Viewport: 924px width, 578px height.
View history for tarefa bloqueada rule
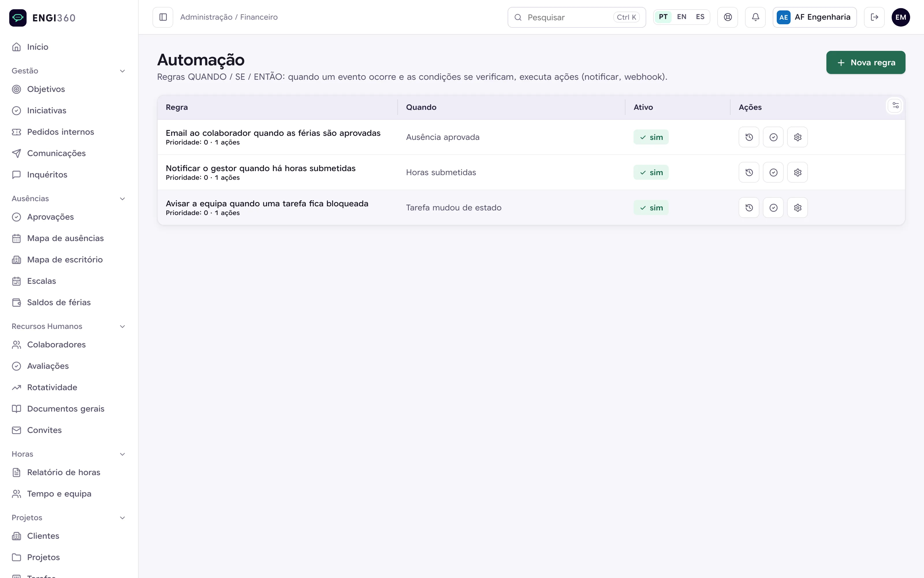point(749,208)
